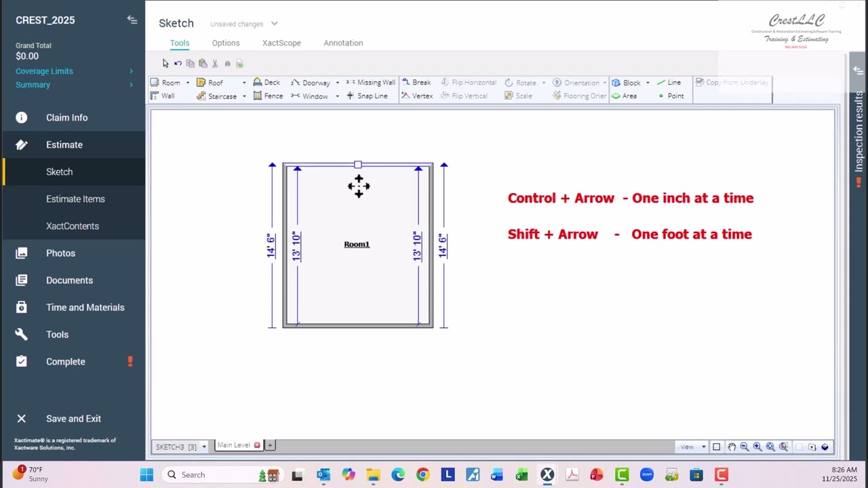Click the zoom out magnifier icon

click(745, 447)
